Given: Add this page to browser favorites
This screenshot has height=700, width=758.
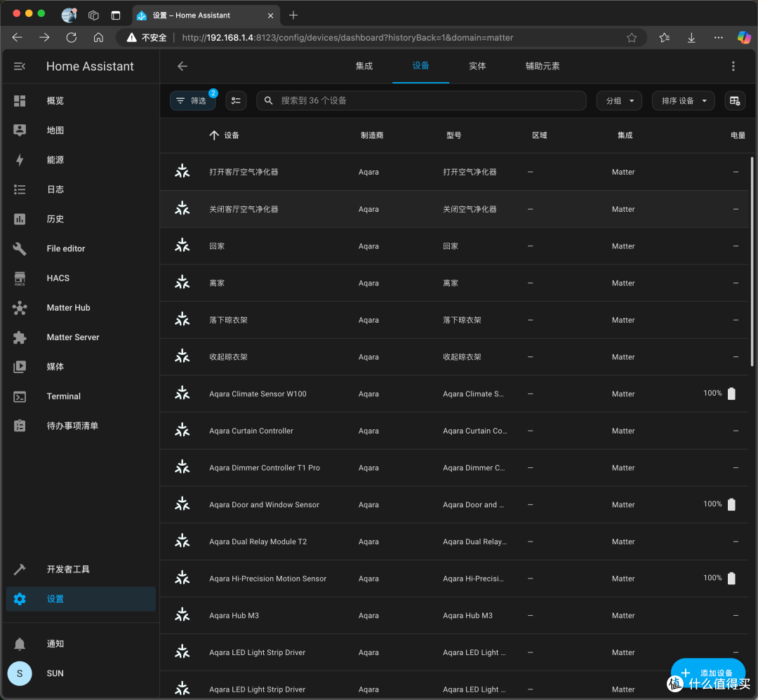Looking at the screenshot, I should [632, 38].
